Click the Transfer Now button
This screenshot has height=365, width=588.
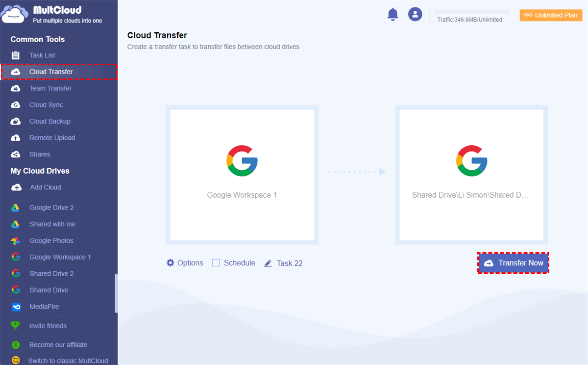point(514,263)
